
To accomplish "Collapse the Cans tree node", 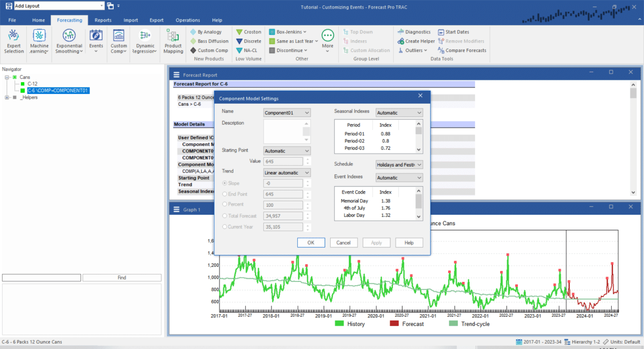I will point(6,77).
